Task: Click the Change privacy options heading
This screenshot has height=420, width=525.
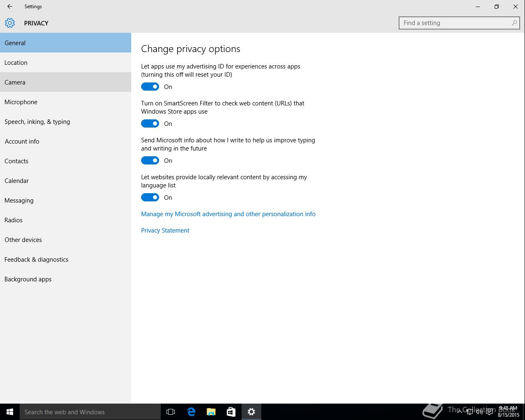Action: coord(191,49)
